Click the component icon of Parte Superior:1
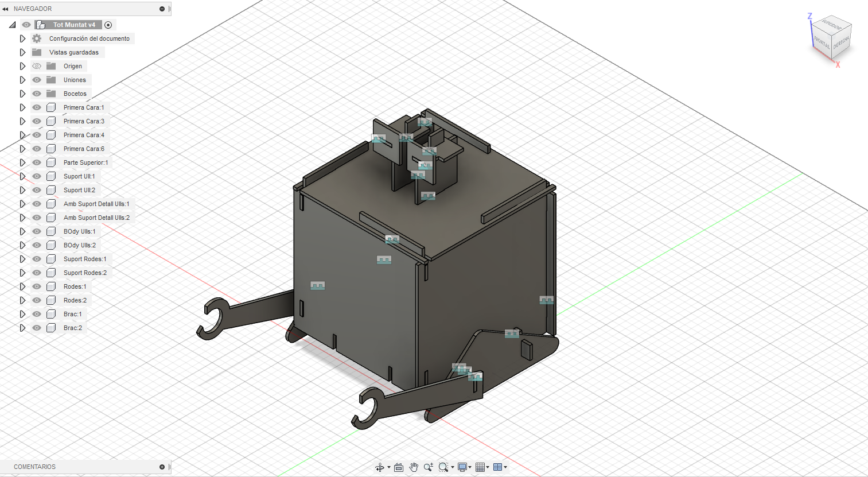The height and width of the screenshot is (477, 868). click(x=51, y=162)
